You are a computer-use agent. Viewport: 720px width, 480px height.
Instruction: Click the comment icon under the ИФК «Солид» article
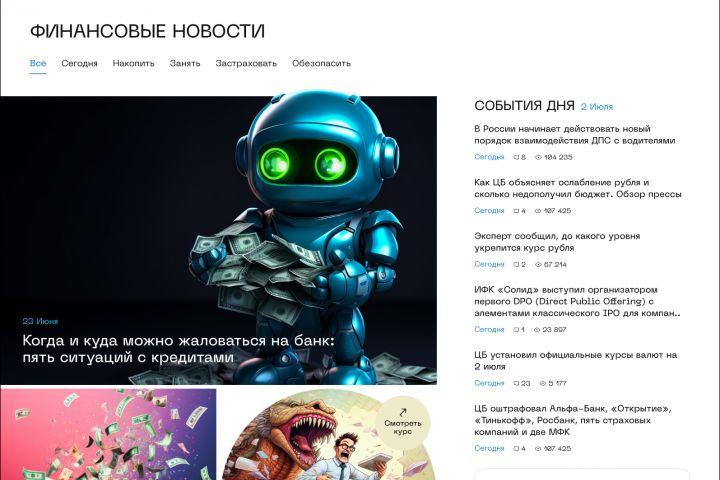click(516, 330)
